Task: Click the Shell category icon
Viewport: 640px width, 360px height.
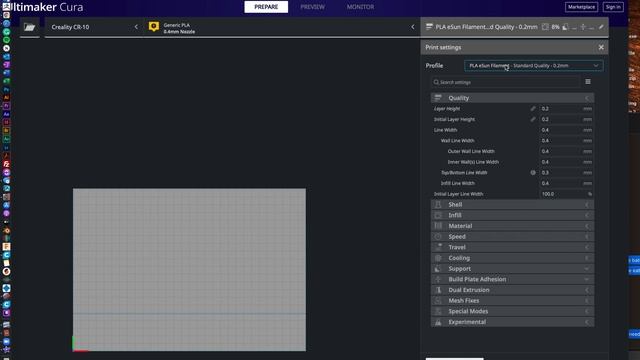Action: click(438, 204)
